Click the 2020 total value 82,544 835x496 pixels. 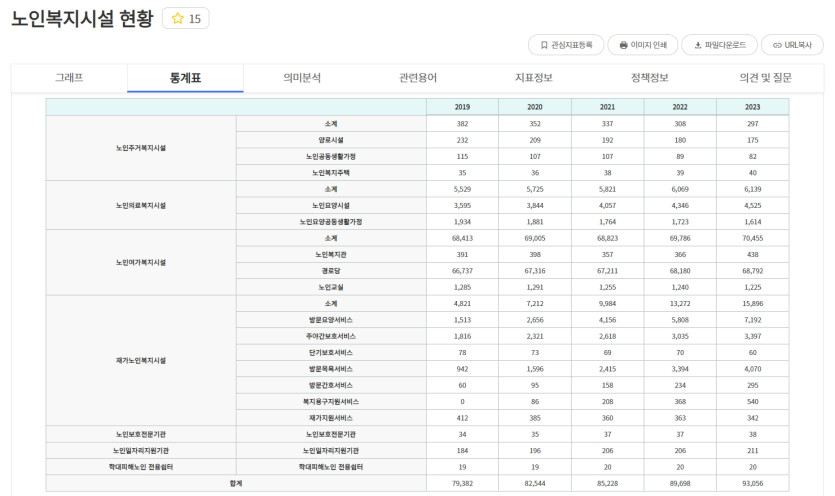[x=535, y=483]
